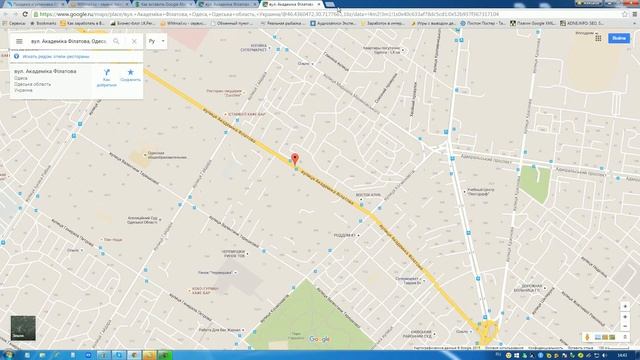Open the Chrome main menu icon

click(634, 14)
